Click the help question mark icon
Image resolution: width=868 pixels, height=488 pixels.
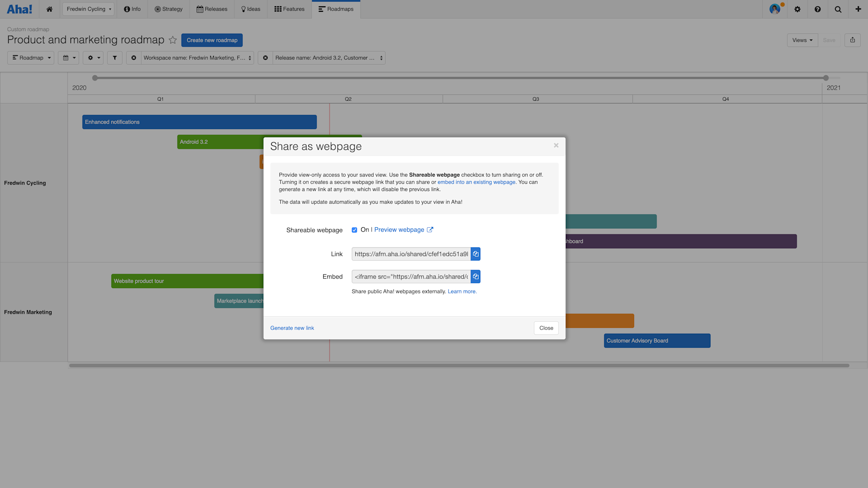[x=817, y=9]
